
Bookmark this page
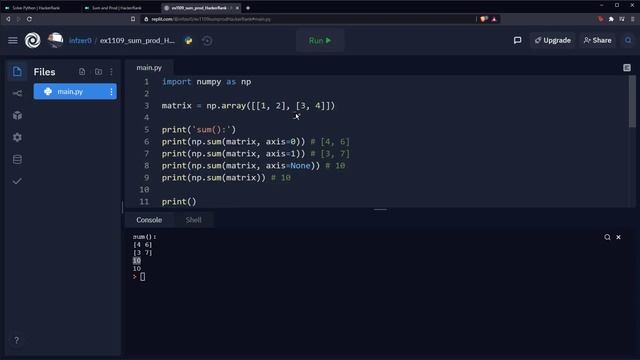pyautogui.click(x=133, y=19)
